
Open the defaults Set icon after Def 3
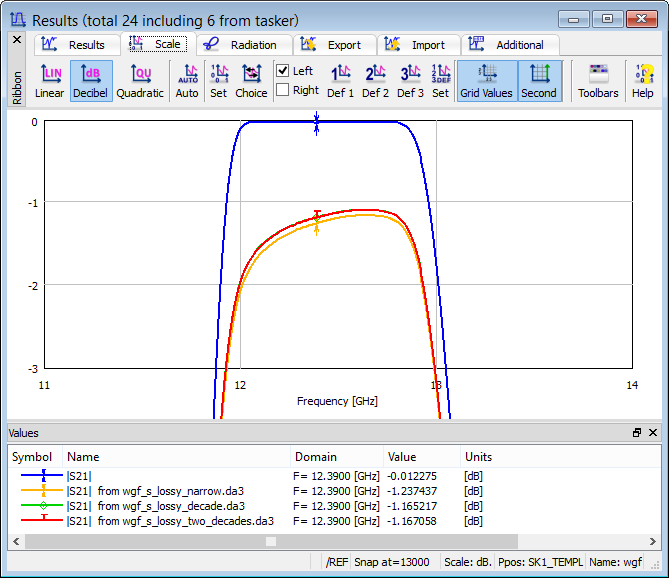pyautogui.click(x=441, y=81)
